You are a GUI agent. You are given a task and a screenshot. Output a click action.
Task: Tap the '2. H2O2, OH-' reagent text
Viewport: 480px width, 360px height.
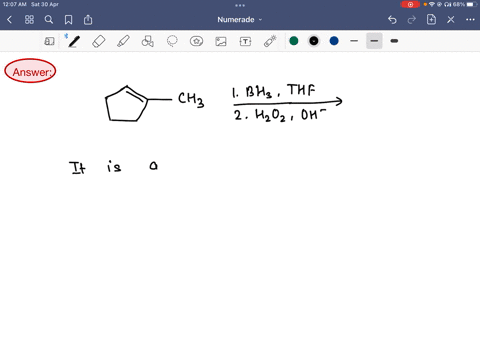point(279,115)
